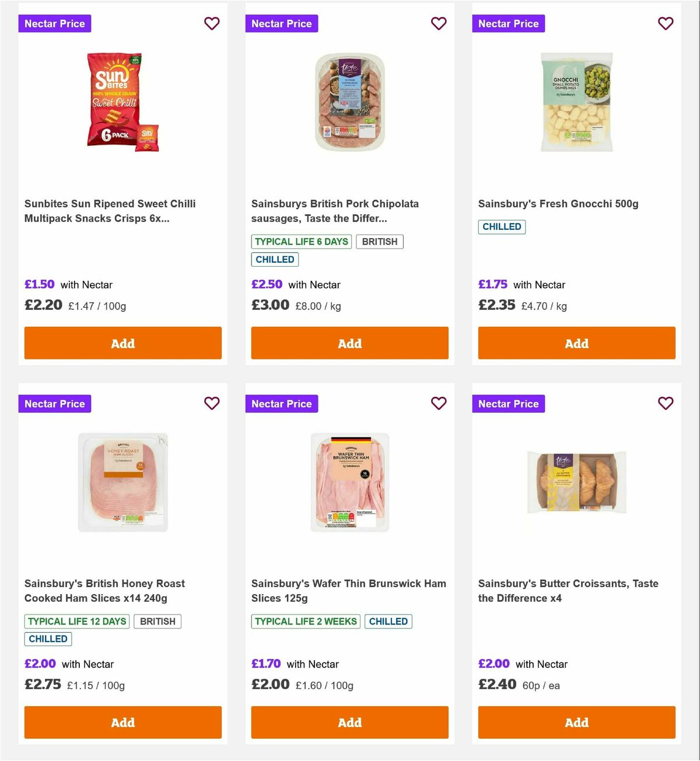This screenshot has height=761, width=700.
Task: Click the TYPICAL LIFE 12 DAYS tag on Honey Roast Ham
Action: pos(76,622)
